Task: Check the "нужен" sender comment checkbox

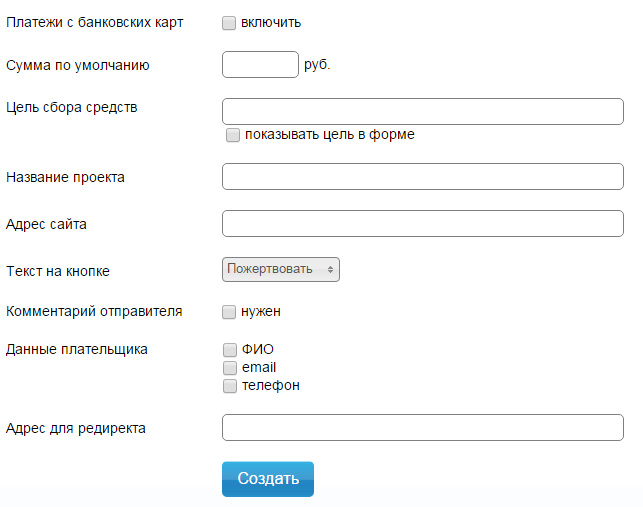Action: (229, 312)
